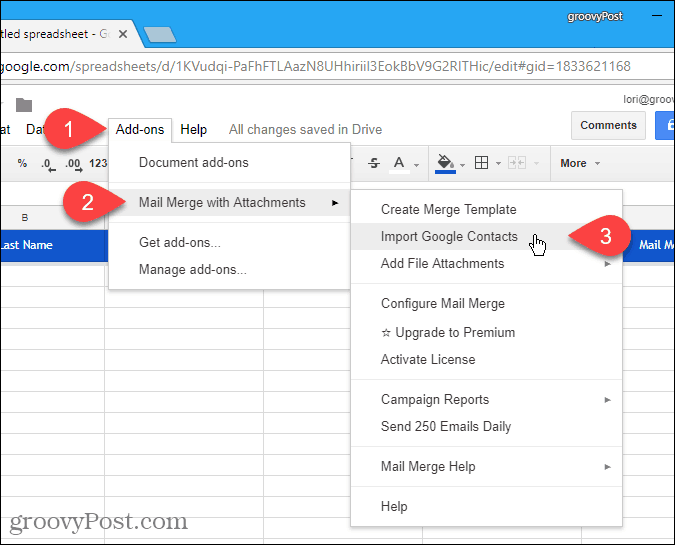Select Import Google Contacts
Screen dimensions: 675x545
coord(486,236)
